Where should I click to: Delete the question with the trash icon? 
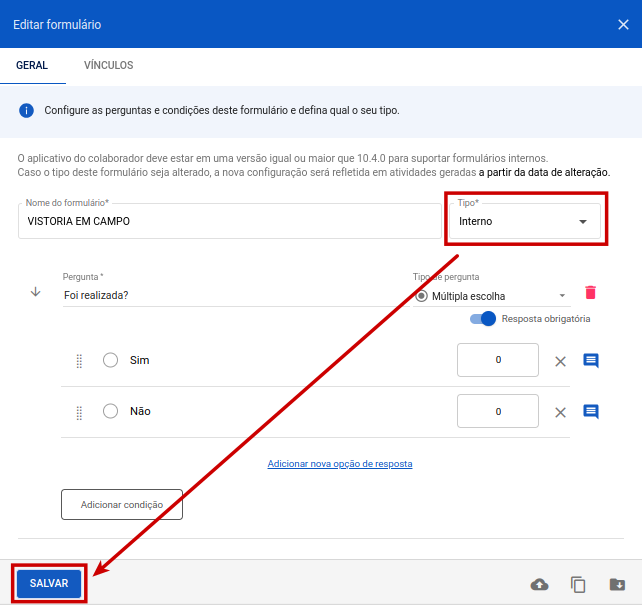590,293
